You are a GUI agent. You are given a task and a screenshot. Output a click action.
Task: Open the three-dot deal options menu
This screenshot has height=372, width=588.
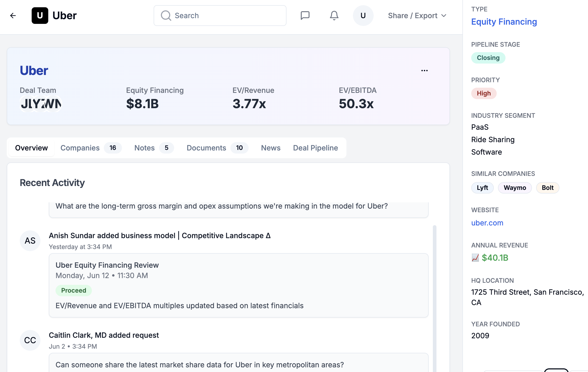pos(425,71)
